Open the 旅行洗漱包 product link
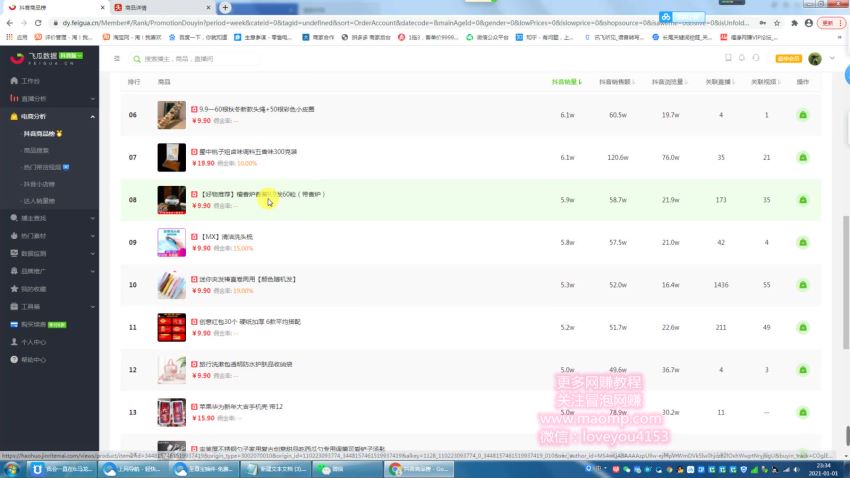This screenshot has height=478, width=850. click(x=246, y=364)
